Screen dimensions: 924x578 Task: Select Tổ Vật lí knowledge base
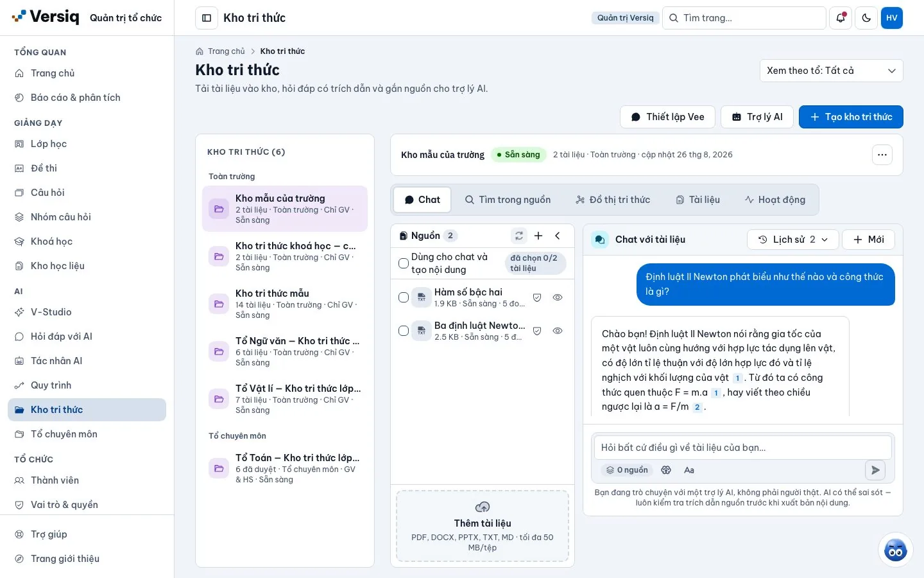pos(285,399)
